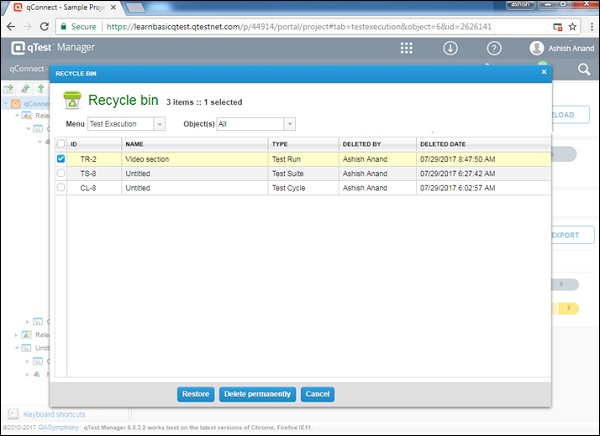Uncheck the TR-2 Video section row checkbox
The width and height of the screenshot is (600, 436).
point(61,158)
